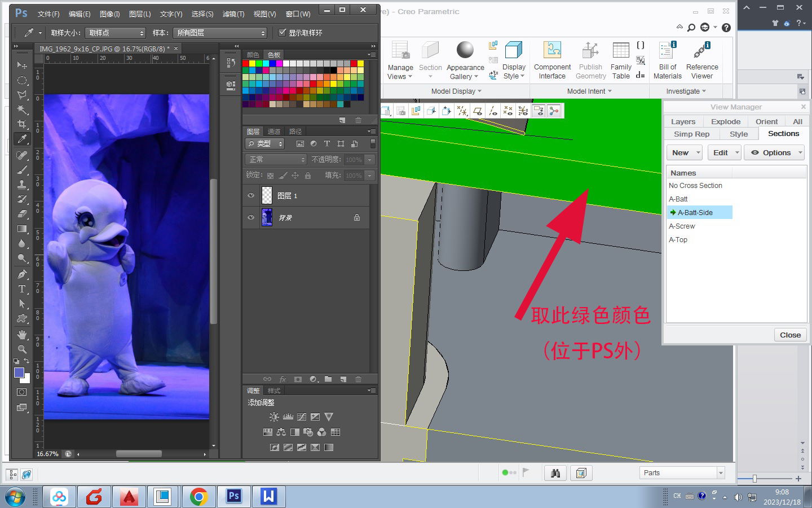Select the Clone Stamp tool
Screen dimensions: 812x508
(x=22, y=185)
